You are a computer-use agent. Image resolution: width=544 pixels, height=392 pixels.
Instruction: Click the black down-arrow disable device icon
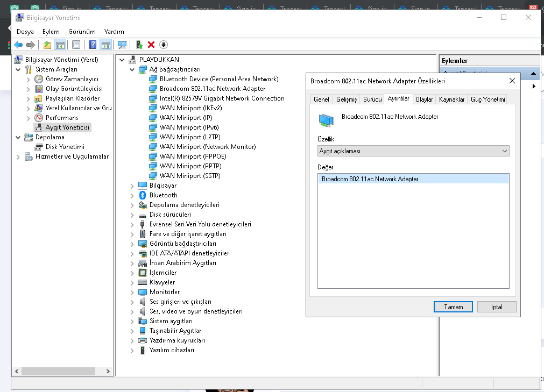click(164, 45)
